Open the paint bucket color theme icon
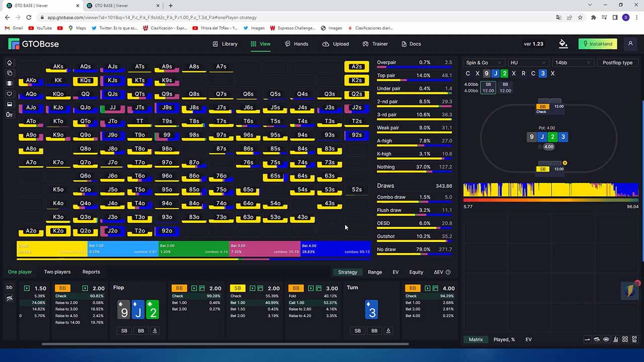This screenshot has height=362, width=644. coord(563,44)
